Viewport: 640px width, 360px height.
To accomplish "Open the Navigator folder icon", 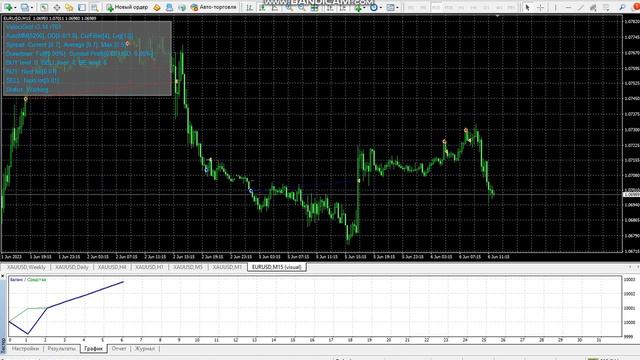I will click(69, 7).
